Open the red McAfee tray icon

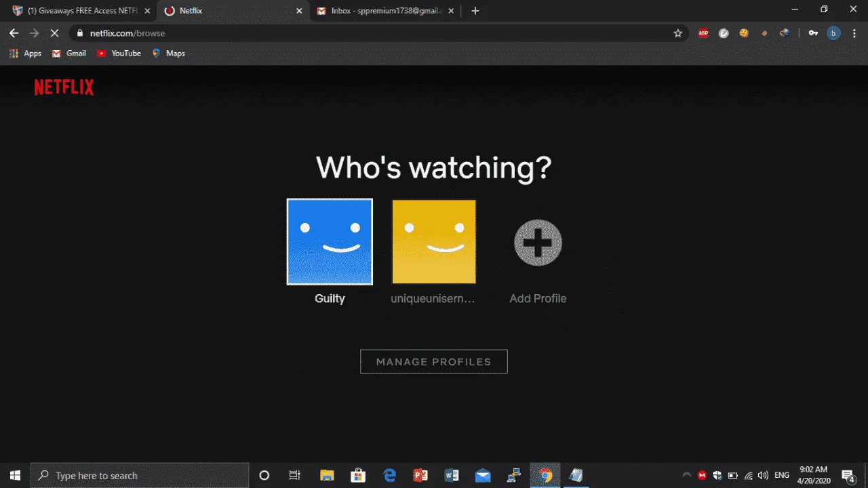coord(703,475)
